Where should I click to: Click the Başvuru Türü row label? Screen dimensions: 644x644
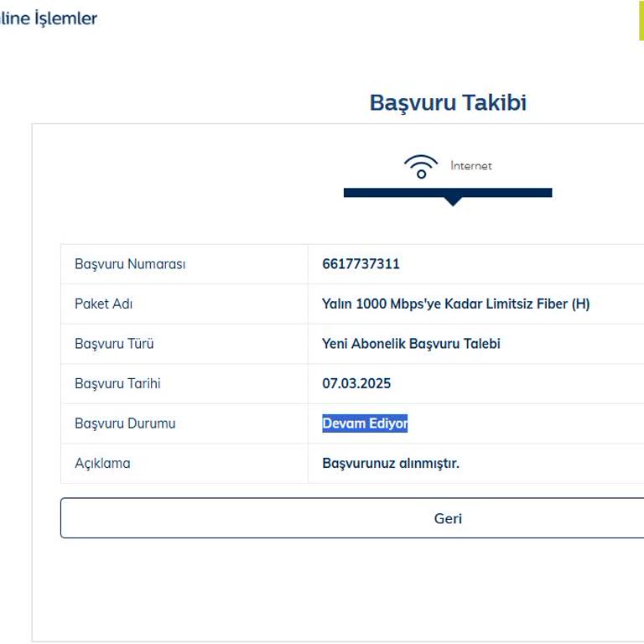[114, 344]
